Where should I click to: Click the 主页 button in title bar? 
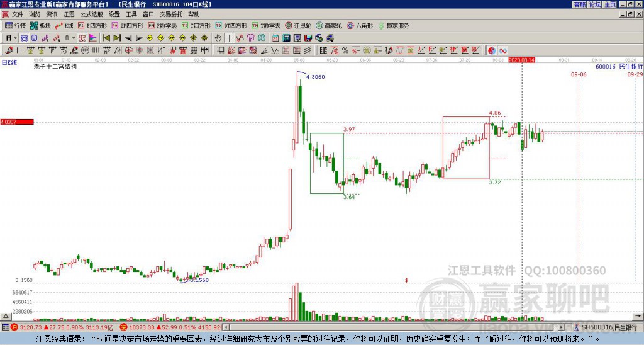click(610, 4)
